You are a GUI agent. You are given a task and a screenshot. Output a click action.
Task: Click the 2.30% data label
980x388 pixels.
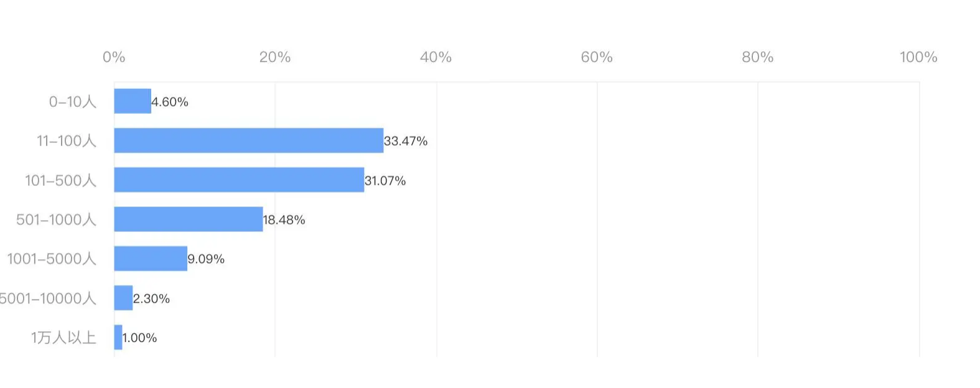(151, 299)
